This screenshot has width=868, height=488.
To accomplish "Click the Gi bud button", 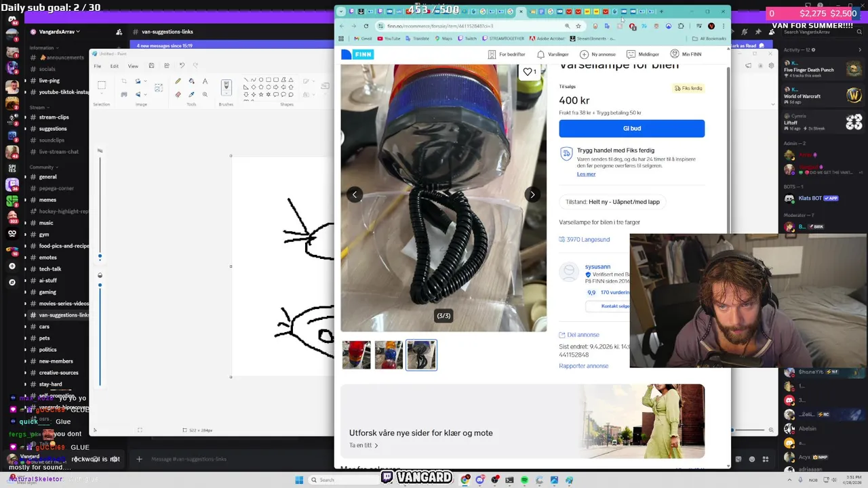I will (x=631, y=128).
